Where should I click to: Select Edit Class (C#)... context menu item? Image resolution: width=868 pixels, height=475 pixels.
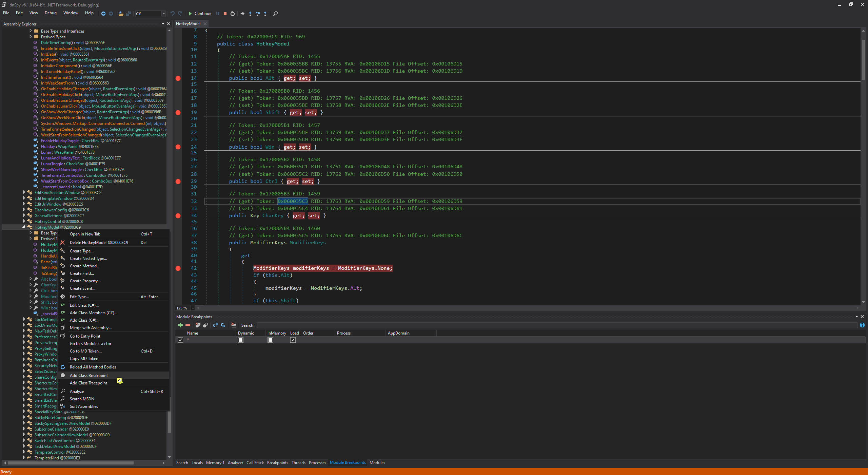click(114, 305)
